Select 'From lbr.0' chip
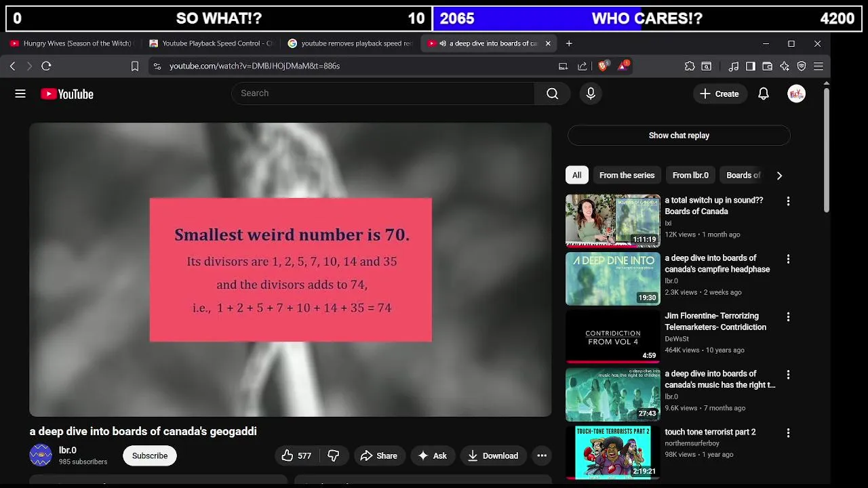This screenshot has height=488, width=868. [690, 175]
